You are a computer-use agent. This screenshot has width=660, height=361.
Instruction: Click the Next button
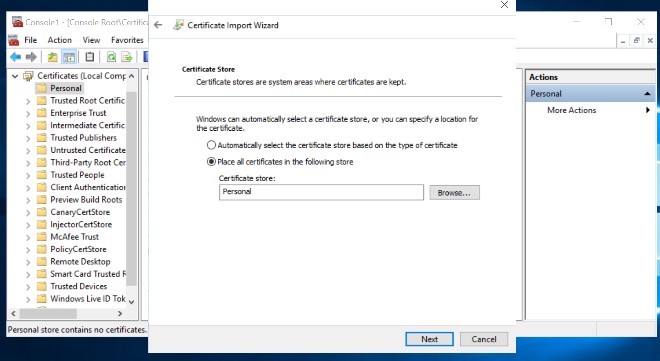429,339
